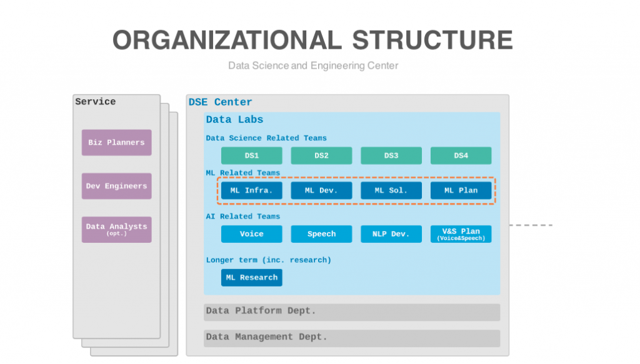Select the ML Infra. team box
Viewport: 640px width, 364px height.
coord(251,190)
